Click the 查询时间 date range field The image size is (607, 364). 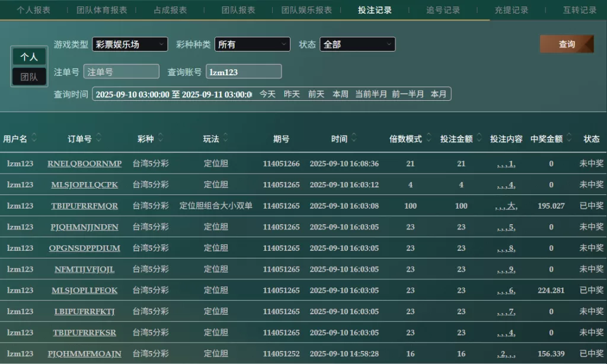point(173,94)
